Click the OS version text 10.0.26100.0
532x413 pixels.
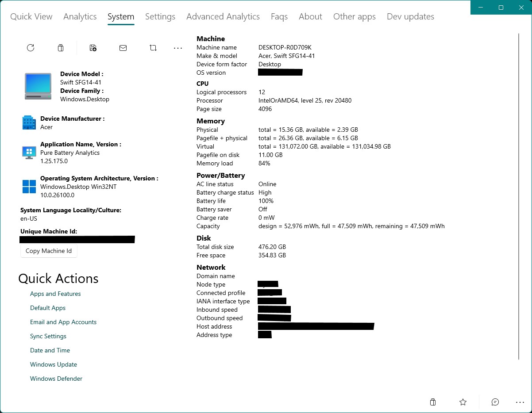point(57,195)
